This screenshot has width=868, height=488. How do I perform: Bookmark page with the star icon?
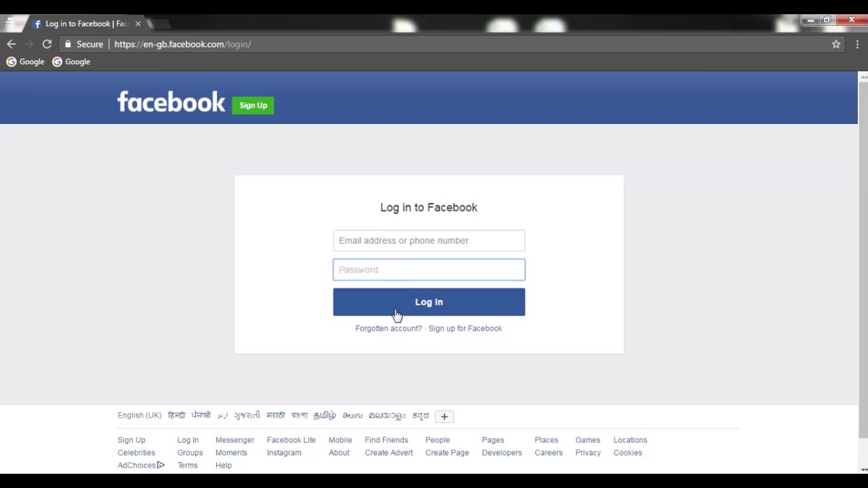836,44
